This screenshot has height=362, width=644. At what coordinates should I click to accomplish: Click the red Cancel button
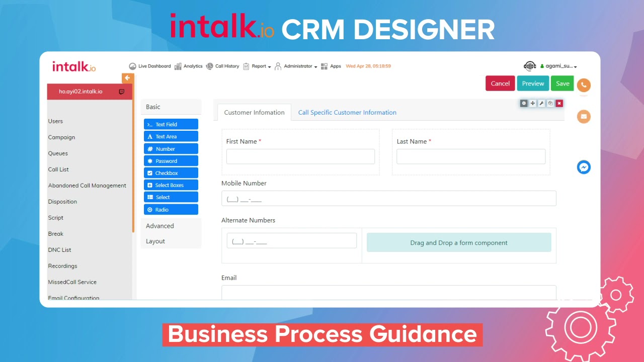click(500, 83)
